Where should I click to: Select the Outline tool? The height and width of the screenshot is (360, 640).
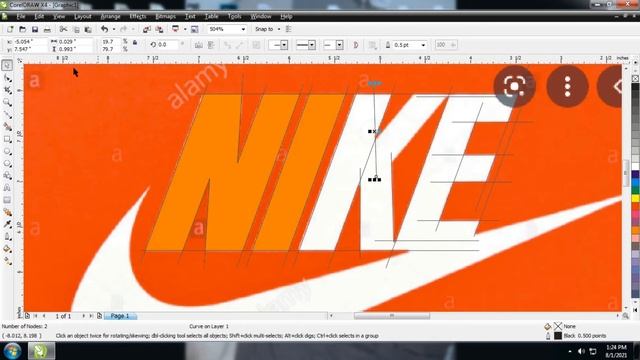click(x=7, y=236)
